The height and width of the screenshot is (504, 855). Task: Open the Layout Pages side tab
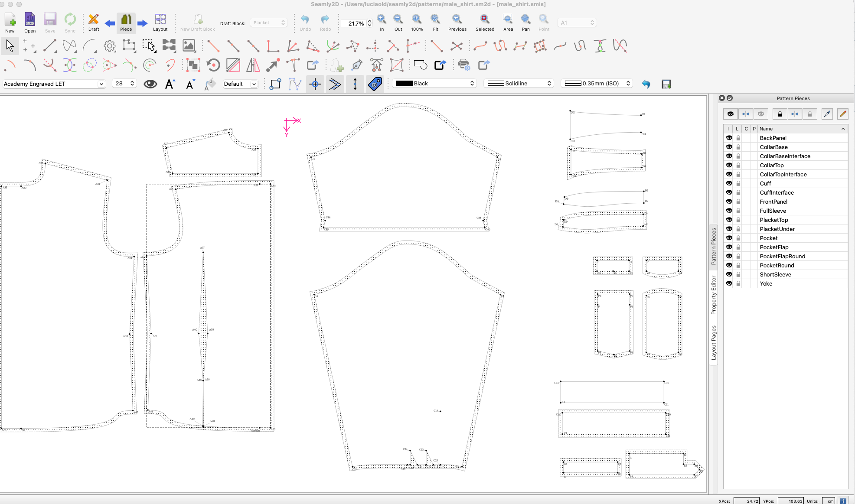pyautogui.click(x=714, y=342)
